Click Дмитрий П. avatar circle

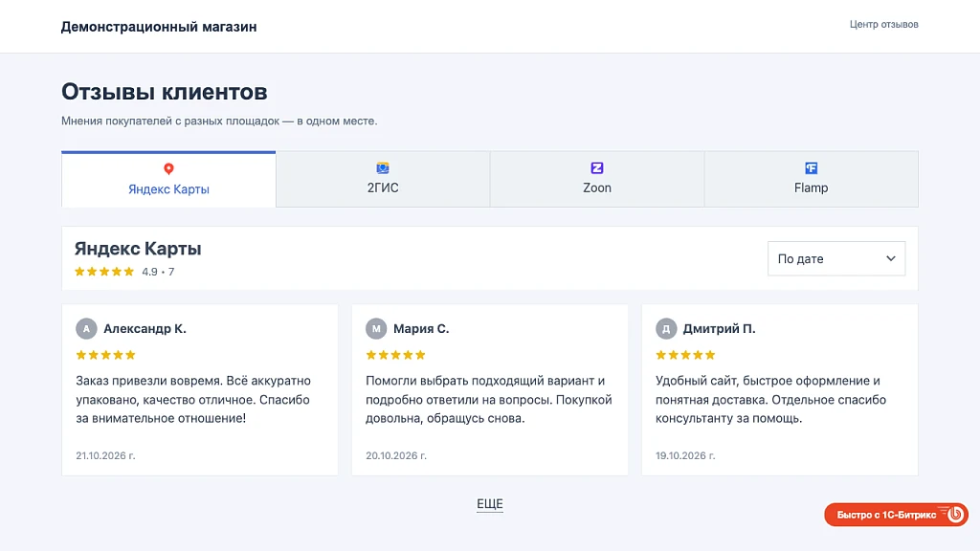click(x=666, y=329)
